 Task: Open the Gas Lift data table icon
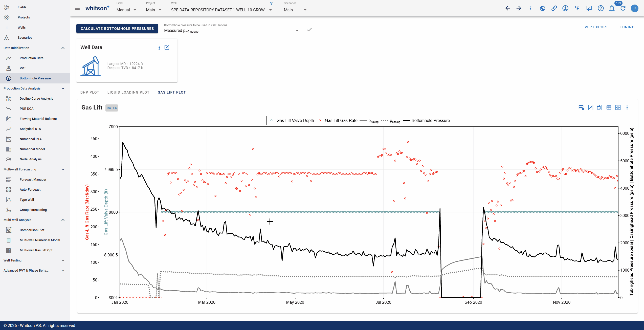click(x=609, y=107)
